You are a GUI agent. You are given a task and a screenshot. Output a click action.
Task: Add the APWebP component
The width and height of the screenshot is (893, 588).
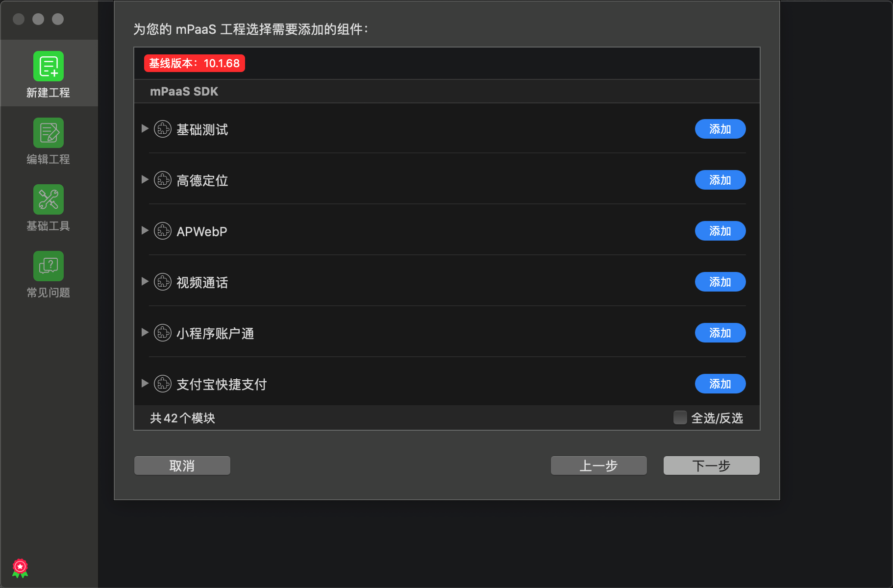[720, 231]
